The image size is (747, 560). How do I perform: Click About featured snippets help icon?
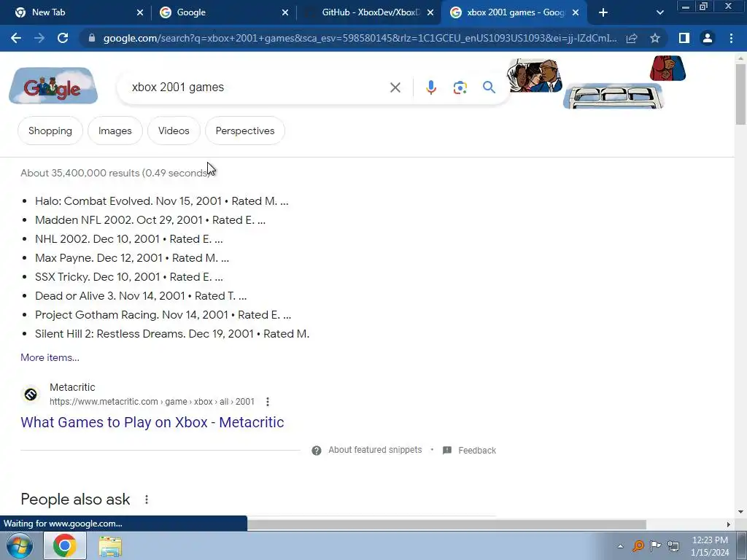pyautogui.click(x=317, y=451)
